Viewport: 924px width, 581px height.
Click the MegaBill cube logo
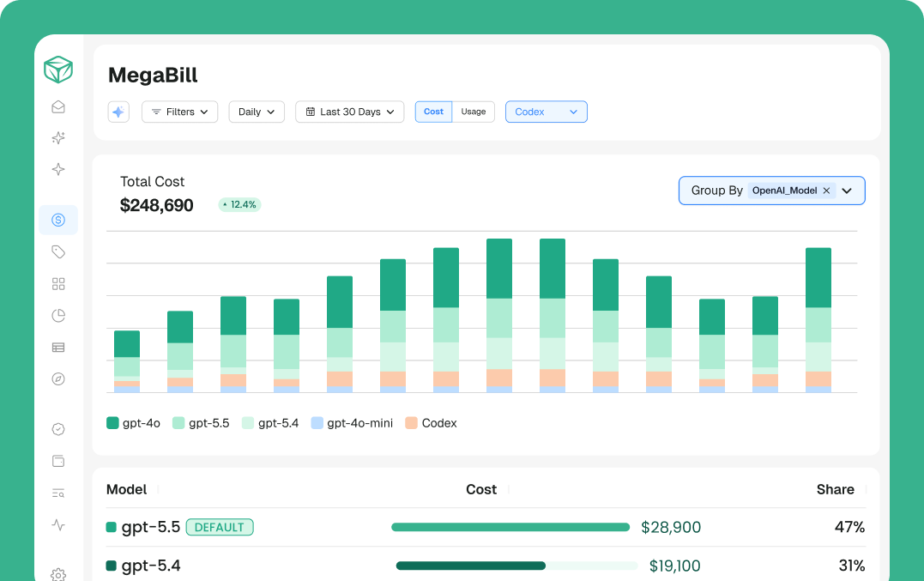[58, 70]
